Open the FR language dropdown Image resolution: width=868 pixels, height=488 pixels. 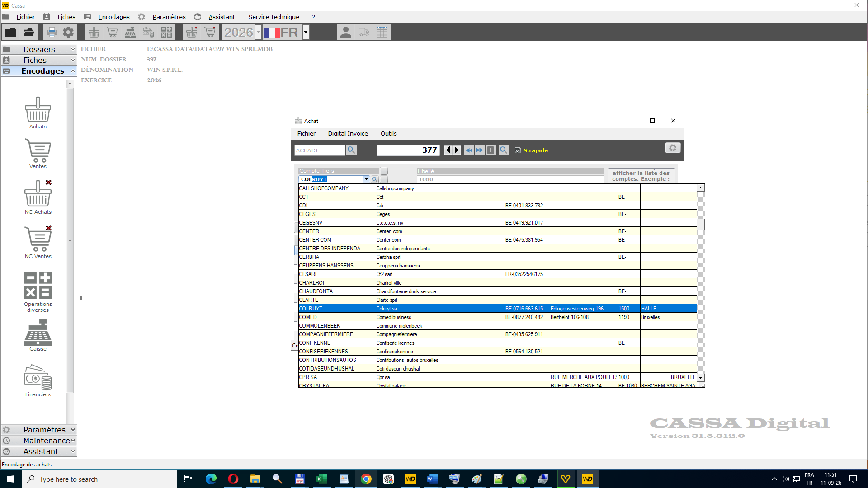point(306,32)
